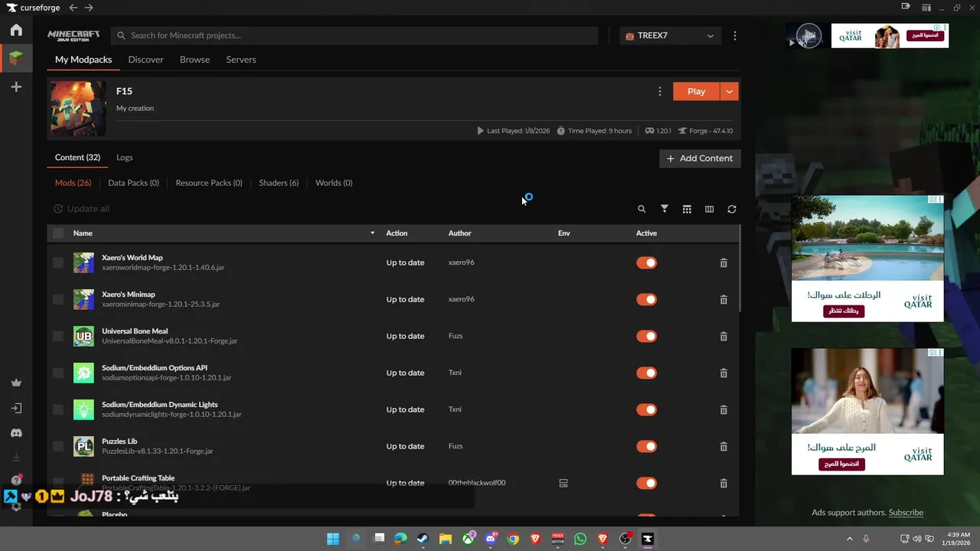The height and width of the screenshot is (551, 980).
Task: Select Content (32) tab
Action: (77, 158)
